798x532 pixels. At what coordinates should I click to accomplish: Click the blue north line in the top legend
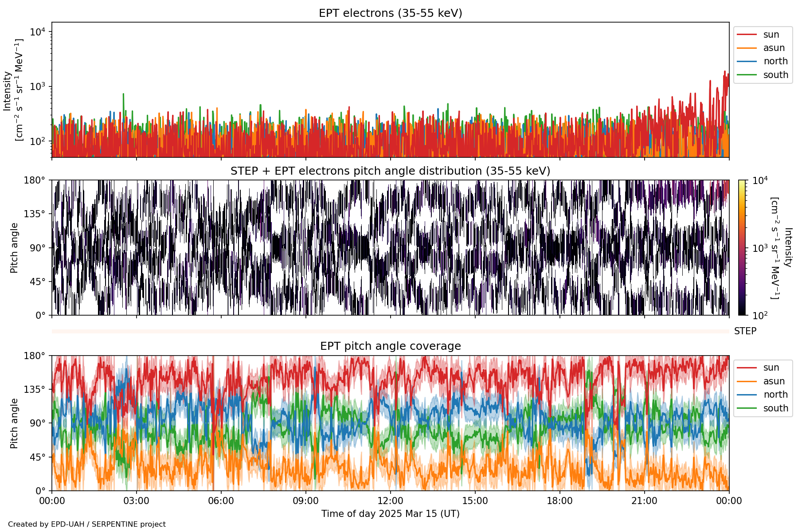pyautogui.click(x=747, y=61)
